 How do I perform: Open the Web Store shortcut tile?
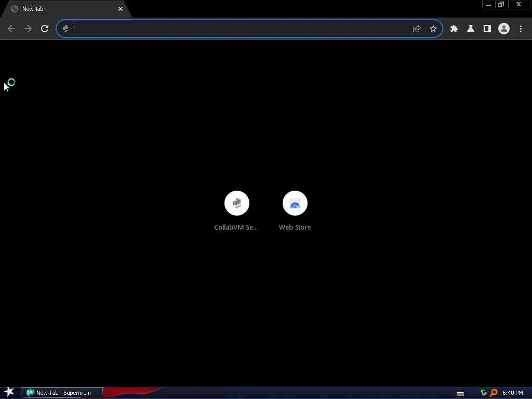tap(295, 203)
